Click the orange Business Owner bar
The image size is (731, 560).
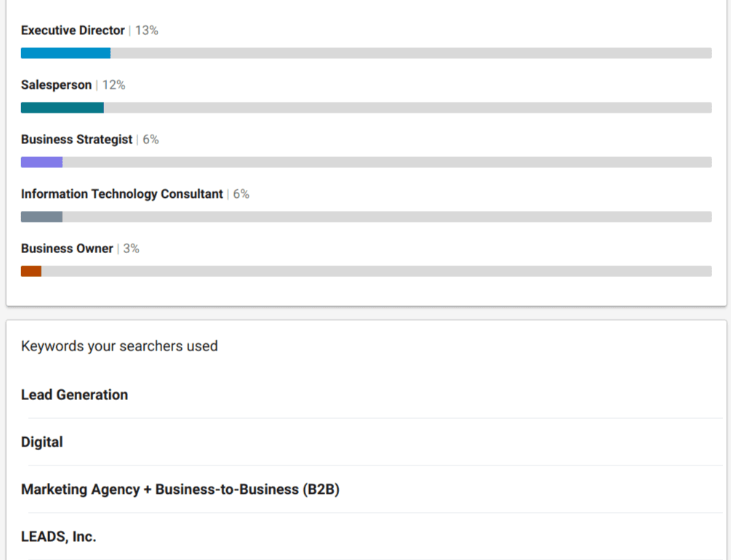pyautogui.click(x=31, y=271)
